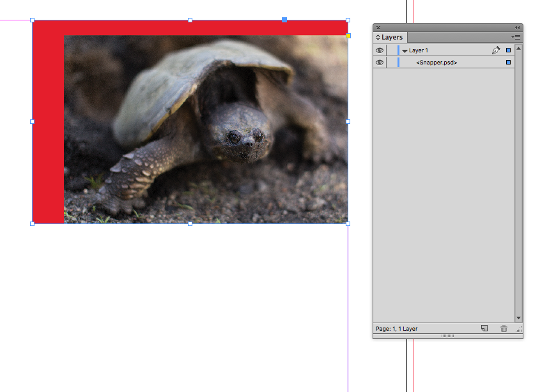Collapse Layer 1 with its disclosure triangle

(405, 51)
